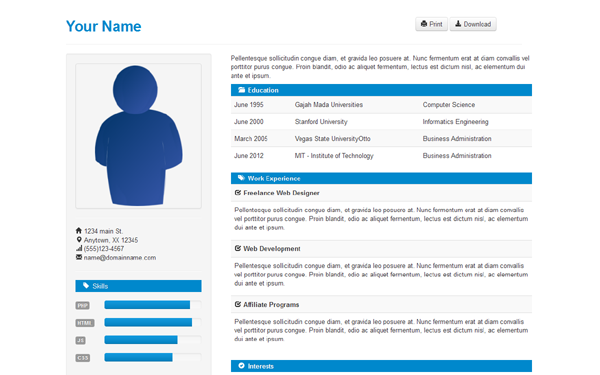This screenshot has height=375, width=600.
Task: Click the intro paragraph above the Education header
Action: coord(380,67)
